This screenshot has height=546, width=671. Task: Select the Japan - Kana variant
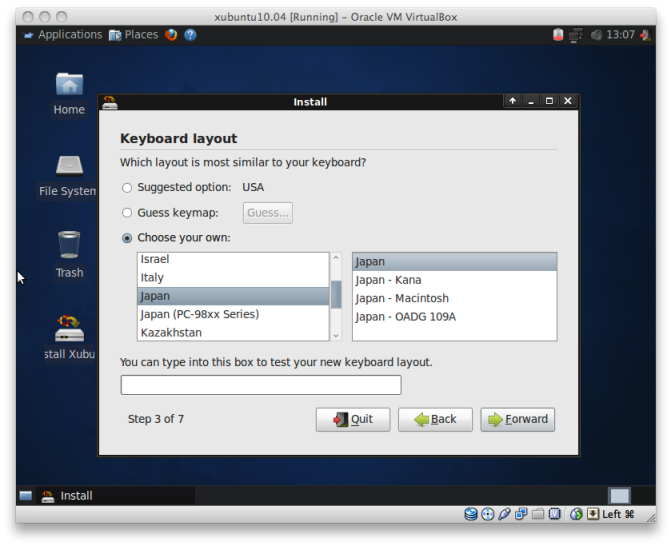(x=454, y=280)
